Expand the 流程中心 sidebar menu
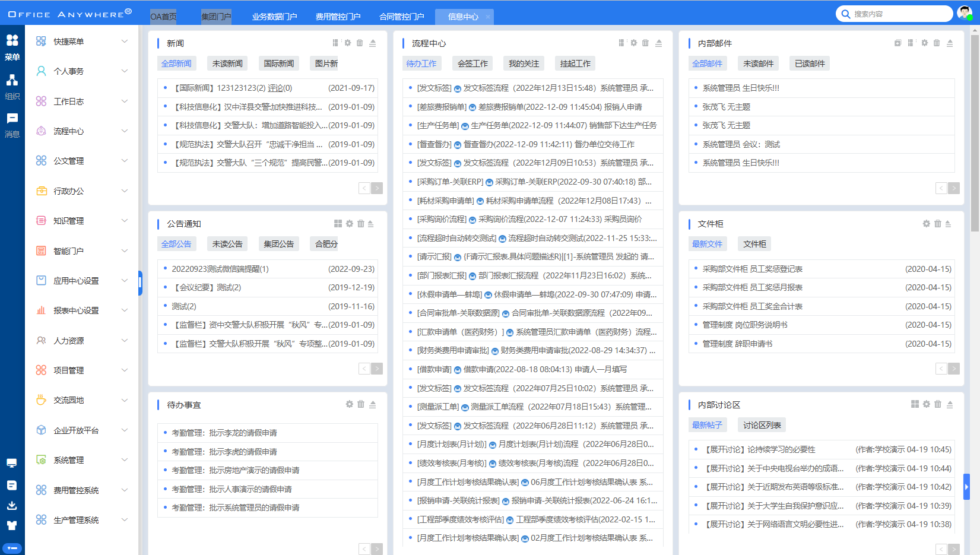Viewport: 980px width, 555px height. tap(82, 131)
